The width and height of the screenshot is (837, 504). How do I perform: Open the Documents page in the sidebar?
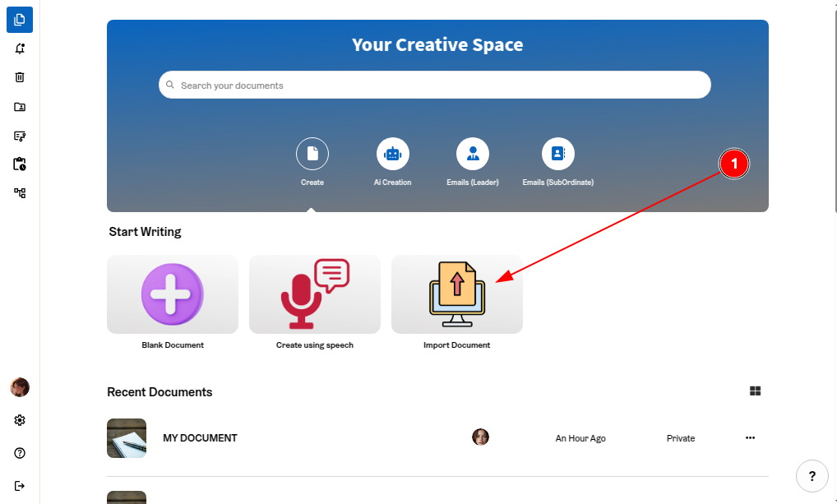click(20, 20)
